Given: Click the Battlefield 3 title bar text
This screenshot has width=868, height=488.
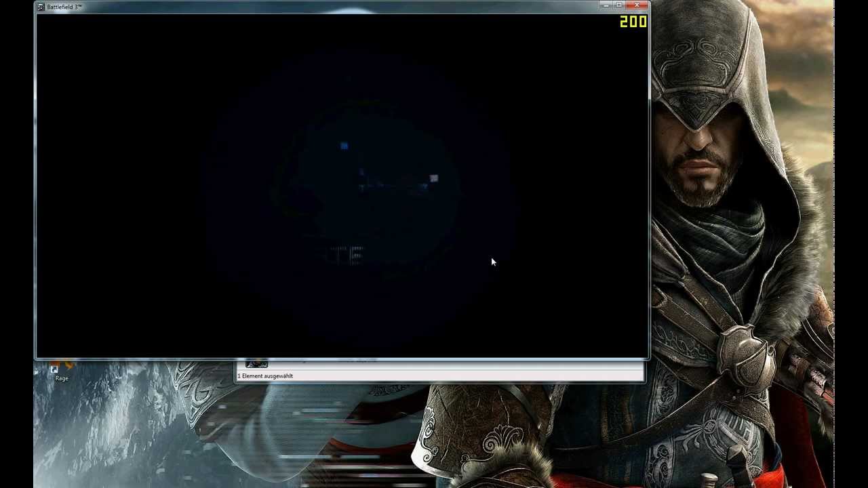Looking at the screenshot, I should (x=64, y=7).
